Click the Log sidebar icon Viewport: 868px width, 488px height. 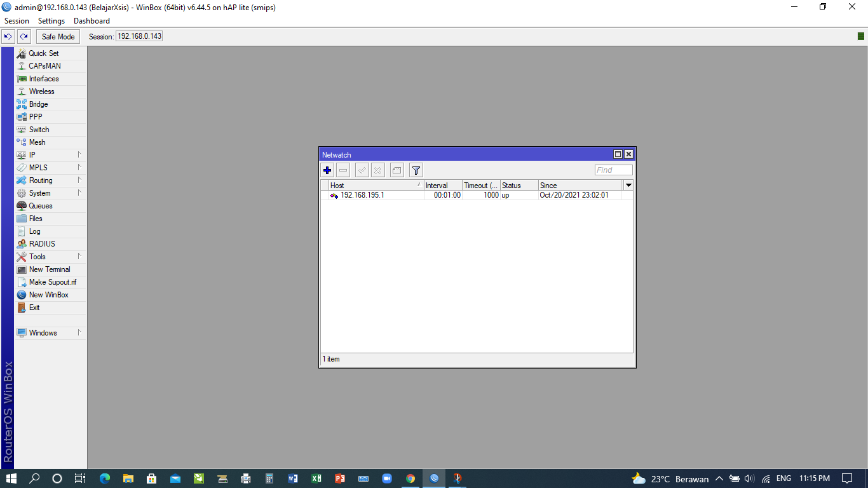[22, 231]
